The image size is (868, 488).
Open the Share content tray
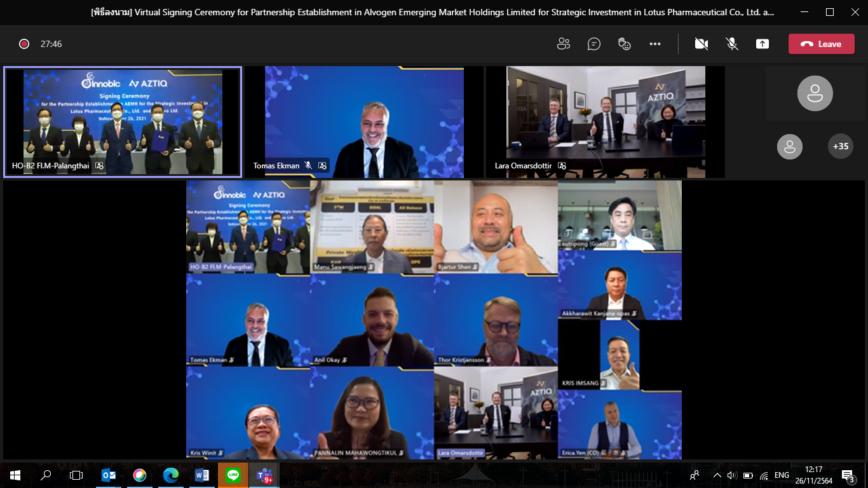coord(763,44)
